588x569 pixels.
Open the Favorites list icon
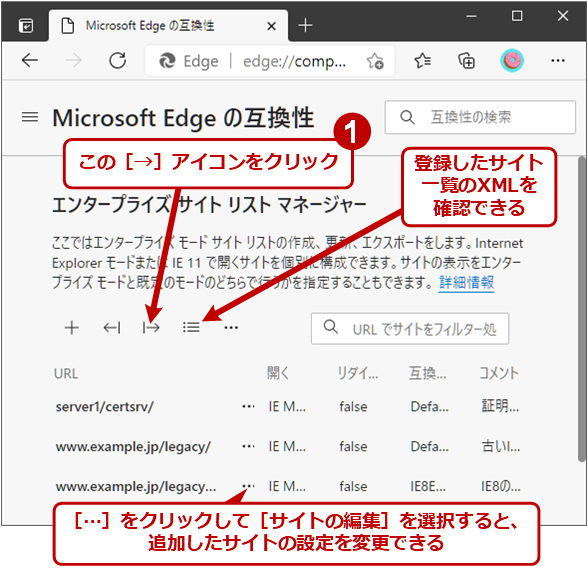tap(422, 60)
